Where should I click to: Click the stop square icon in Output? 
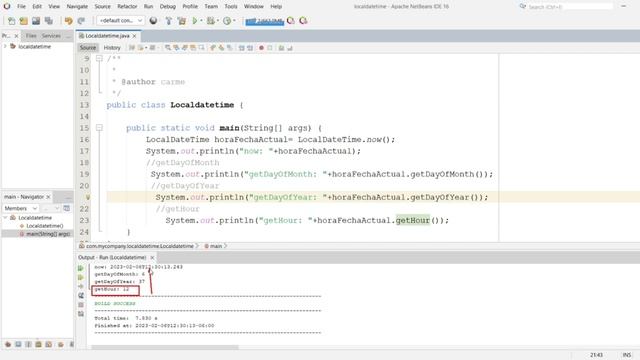(81, 304)
